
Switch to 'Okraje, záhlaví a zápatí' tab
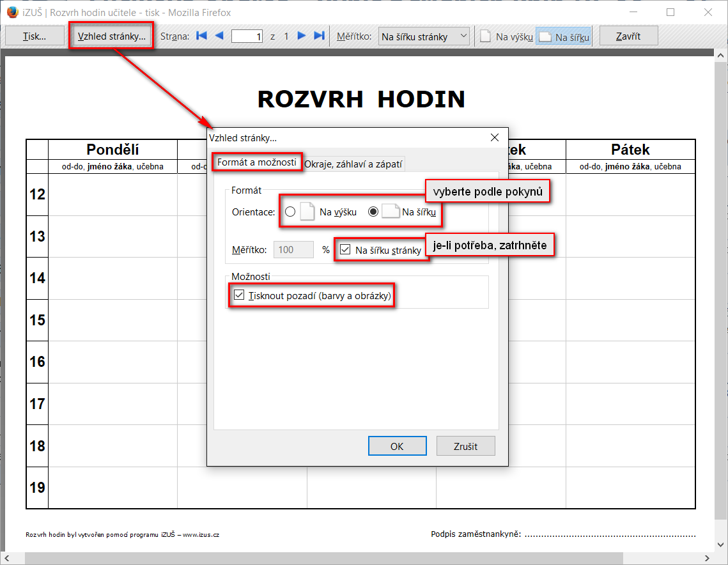[353, 164]
